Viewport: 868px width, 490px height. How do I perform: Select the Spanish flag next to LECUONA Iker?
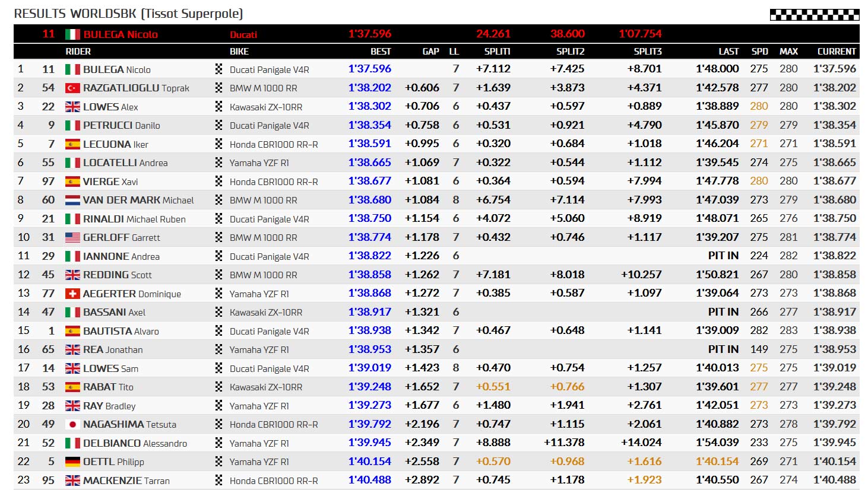click(72, 144)
